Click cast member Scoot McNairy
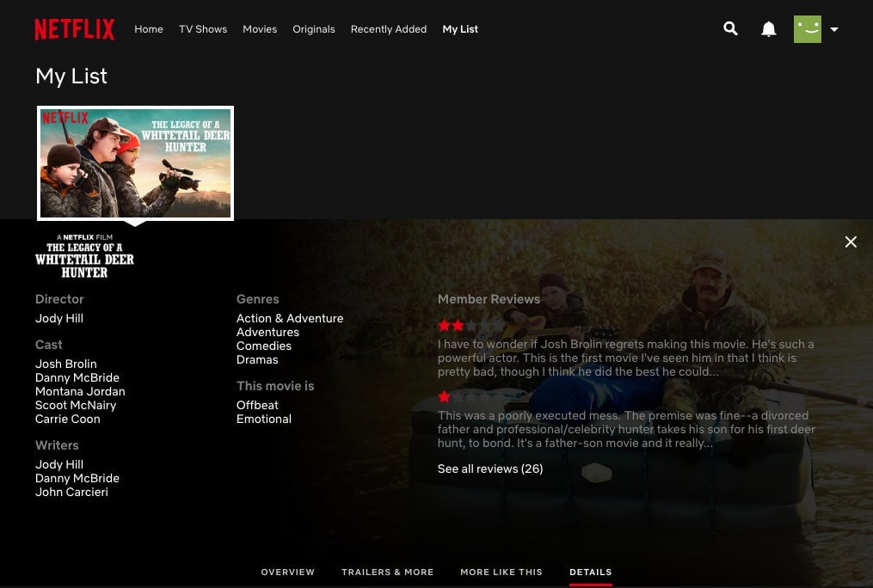Viewport: 873px width, 588px height. pyautogui.click(x=76, y=406)
